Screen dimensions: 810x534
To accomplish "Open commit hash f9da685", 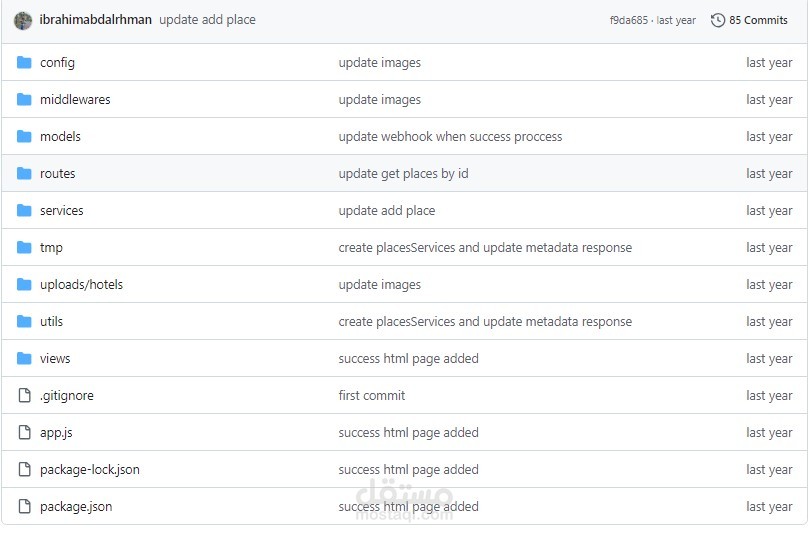I will [630, 20].
